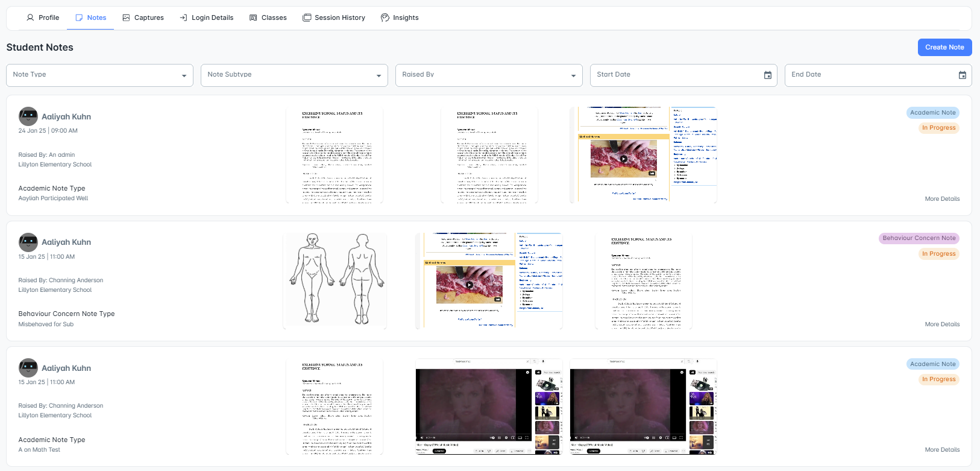Click the Raised By dropdown arrow
Viewport: 980px width, 471px height.
pos(573,75)
